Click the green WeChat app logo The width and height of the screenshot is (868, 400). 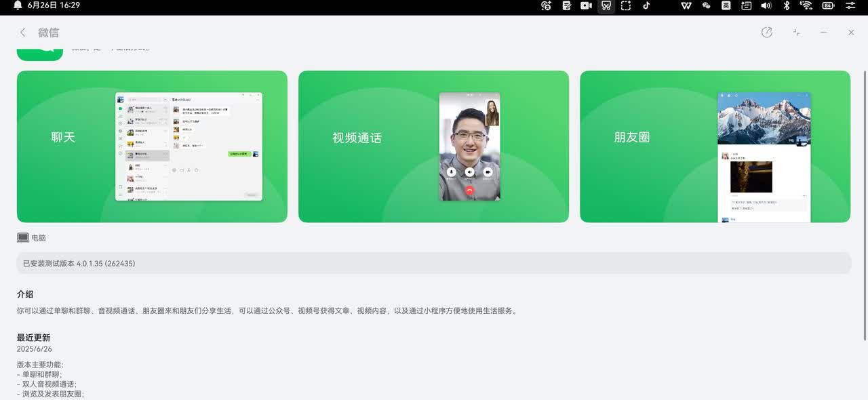pos(40,54)
